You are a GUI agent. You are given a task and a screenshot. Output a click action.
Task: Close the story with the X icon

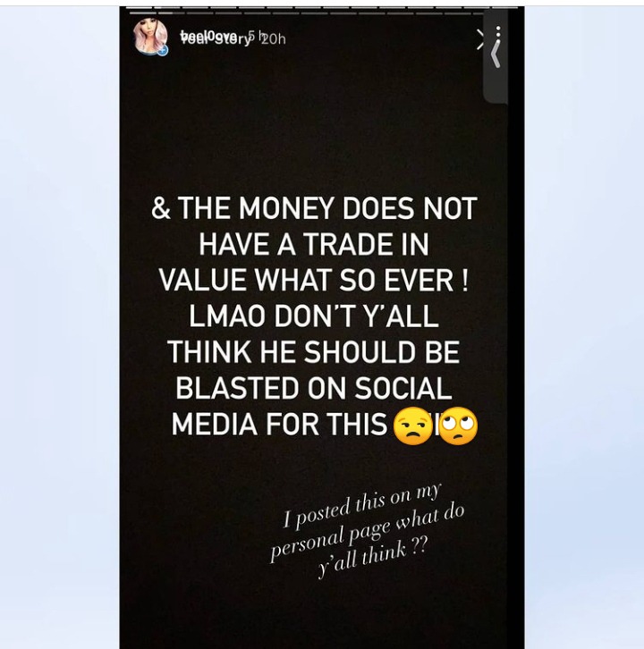(x=480, y=39)
